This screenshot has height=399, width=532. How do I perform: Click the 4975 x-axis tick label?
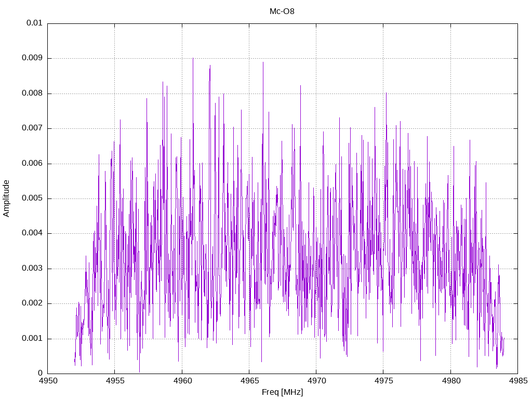[x=384, y=381]
